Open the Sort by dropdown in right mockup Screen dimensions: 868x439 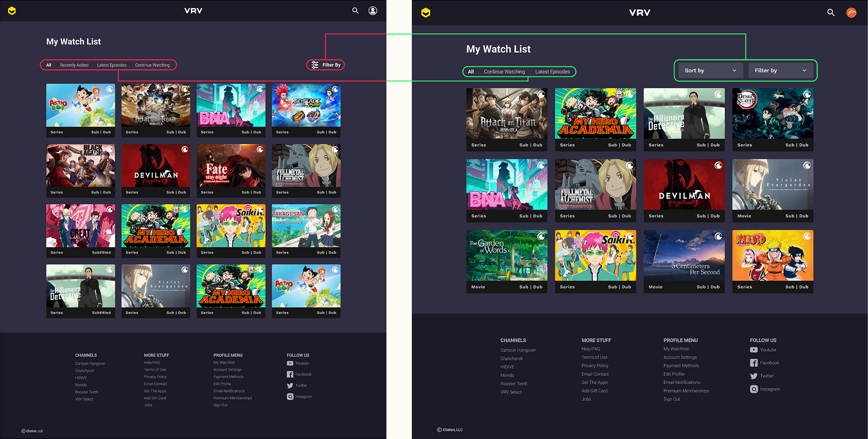click(x=711, y=71)
